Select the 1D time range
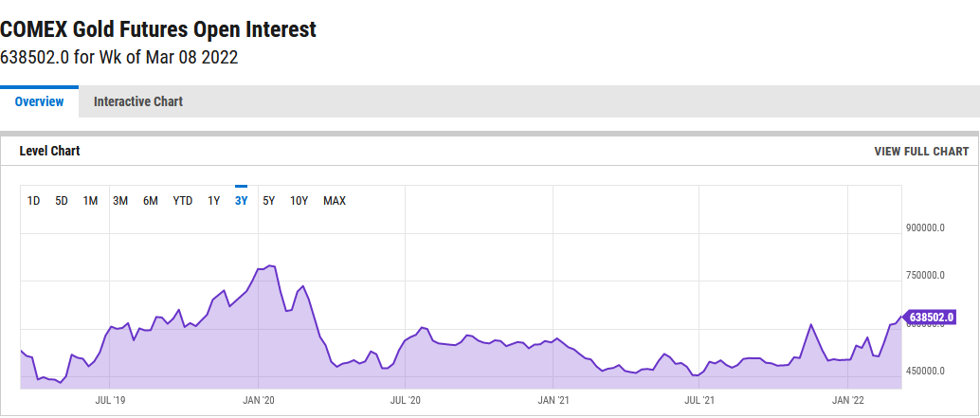980x418 pixels. (34, 201)
